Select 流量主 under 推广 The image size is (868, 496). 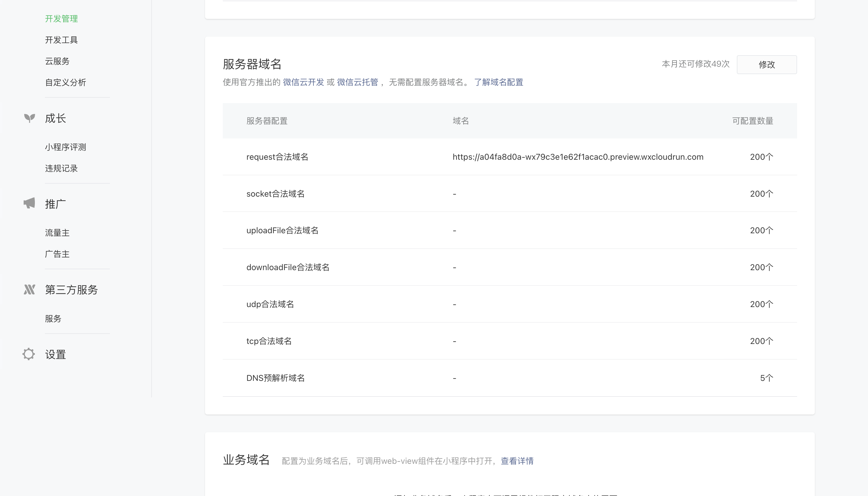click(x=57, y=233)
